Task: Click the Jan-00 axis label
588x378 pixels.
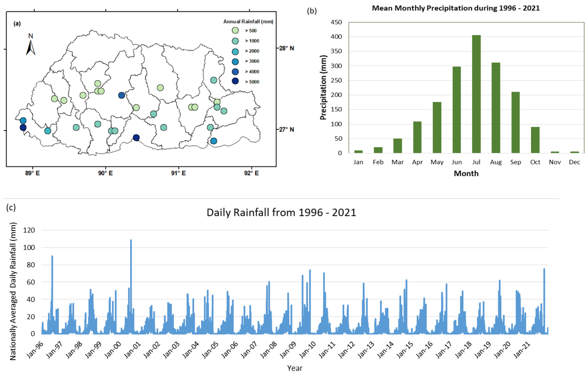Action: [113, 350]
